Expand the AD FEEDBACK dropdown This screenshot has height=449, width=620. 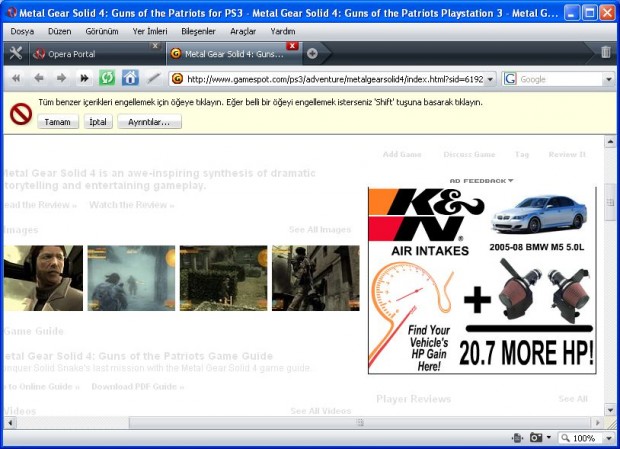coord(481,181)
